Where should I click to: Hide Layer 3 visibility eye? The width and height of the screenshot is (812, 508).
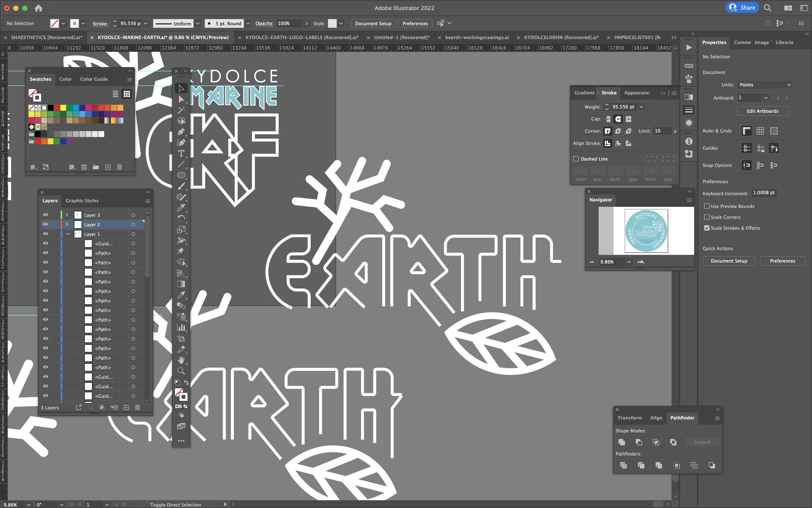[x=45, y=215]
